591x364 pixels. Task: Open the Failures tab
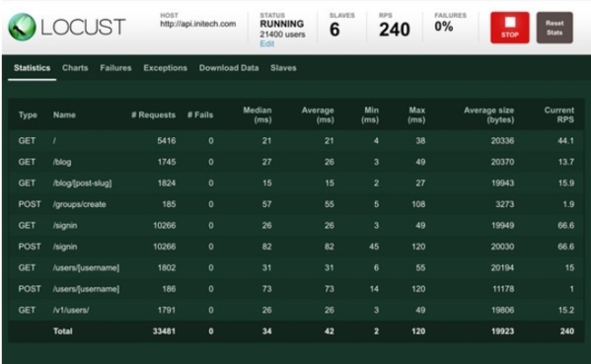tap(115, 68)
